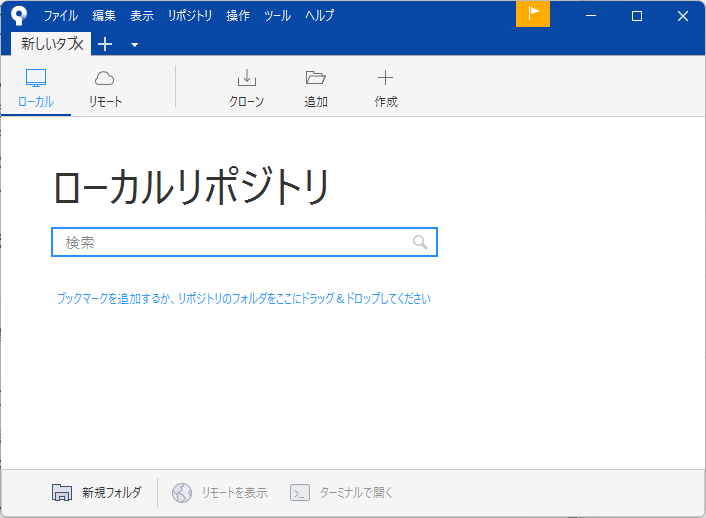Select the リモート cloud icon
706x518 pixels.
[105, 79]
